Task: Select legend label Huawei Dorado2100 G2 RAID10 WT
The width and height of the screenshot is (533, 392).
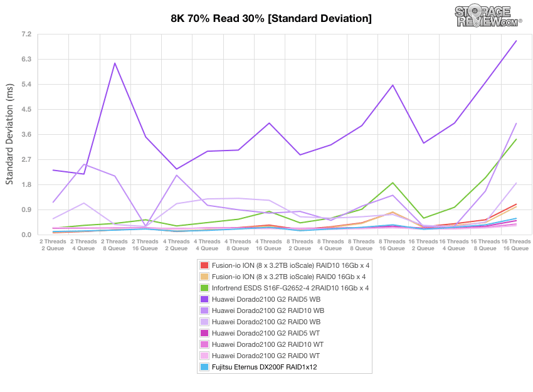Action: click(x=268, y=344)
